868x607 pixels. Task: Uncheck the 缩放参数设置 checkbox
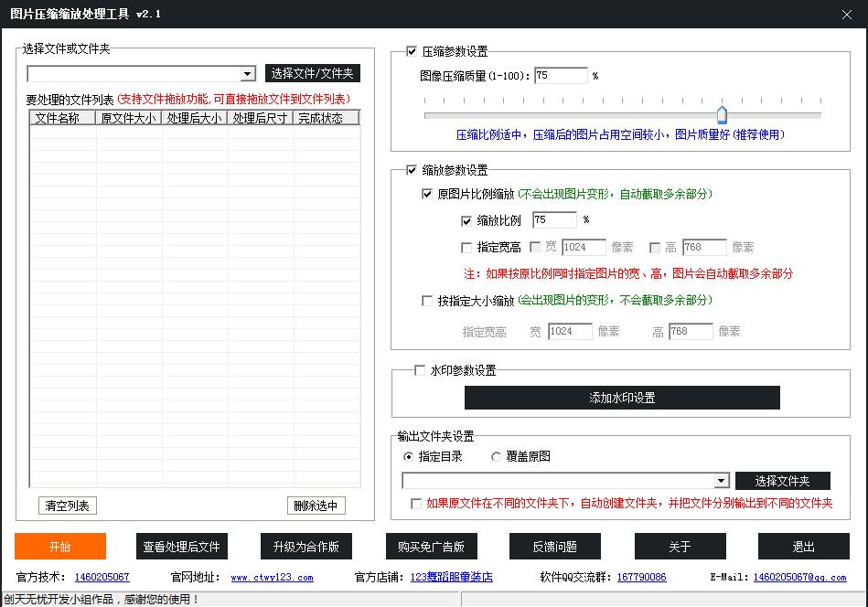coord(411,170)
